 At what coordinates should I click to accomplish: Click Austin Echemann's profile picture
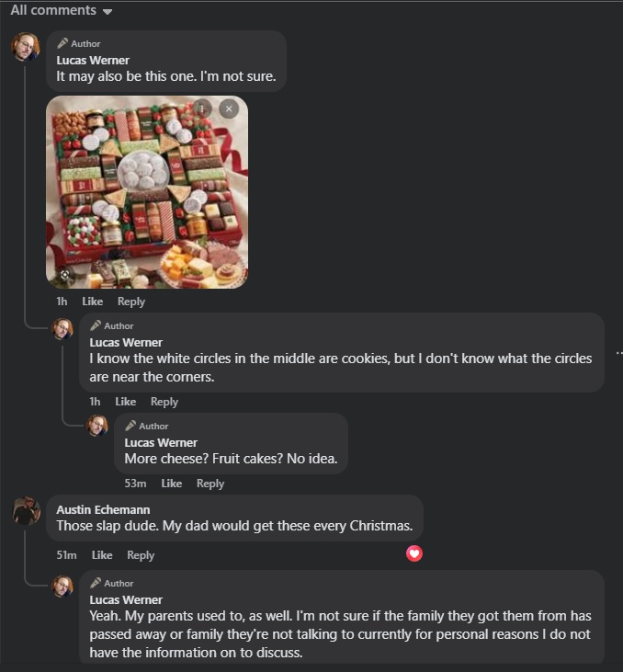tap(26, 511)
